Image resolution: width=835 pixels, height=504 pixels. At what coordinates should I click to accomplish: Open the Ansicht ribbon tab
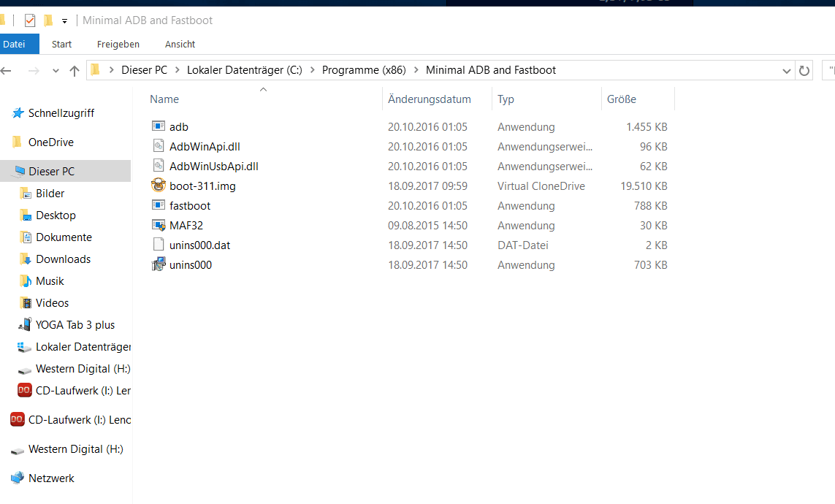(180, 44)
